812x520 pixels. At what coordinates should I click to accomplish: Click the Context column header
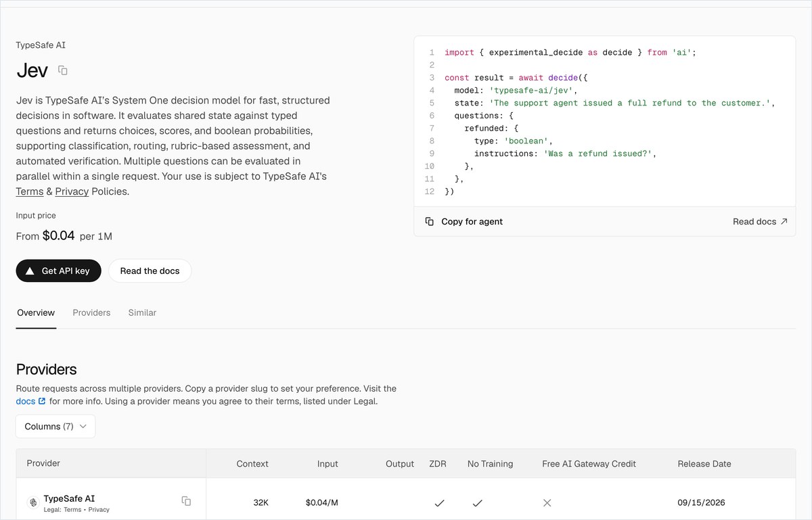click(252, 464)
